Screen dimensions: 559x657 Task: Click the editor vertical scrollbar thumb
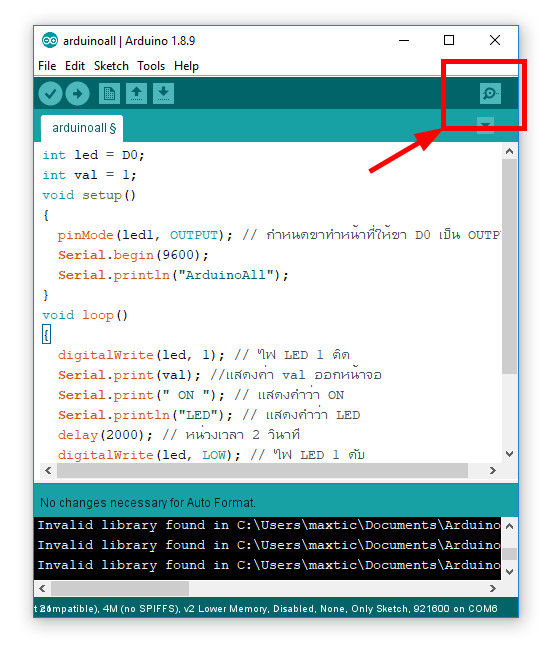click(x=510, y=266)
